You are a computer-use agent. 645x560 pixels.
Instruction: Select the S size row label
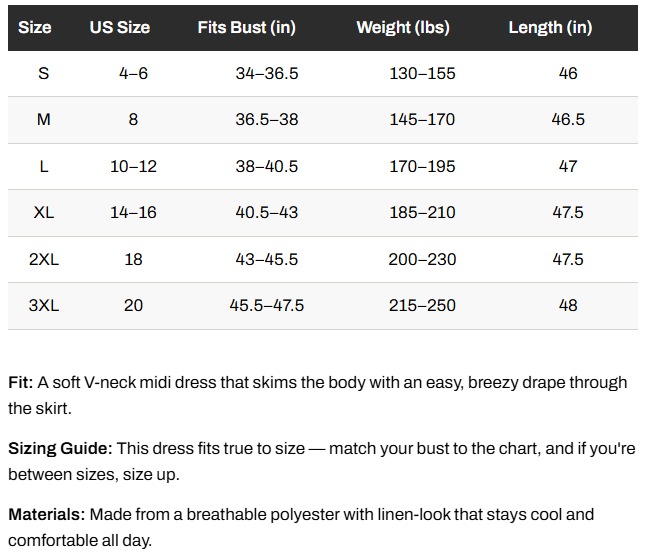tap(44, 74)
